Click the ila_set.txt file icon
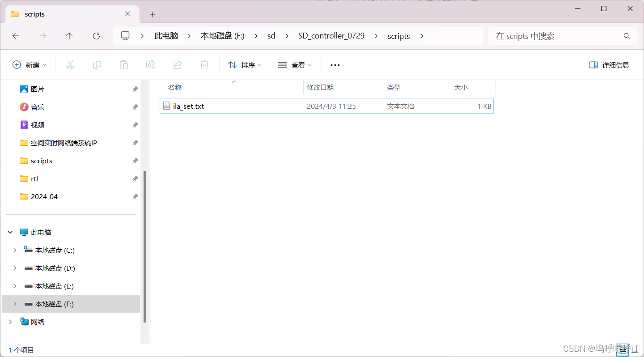 [x=166, y=106]
